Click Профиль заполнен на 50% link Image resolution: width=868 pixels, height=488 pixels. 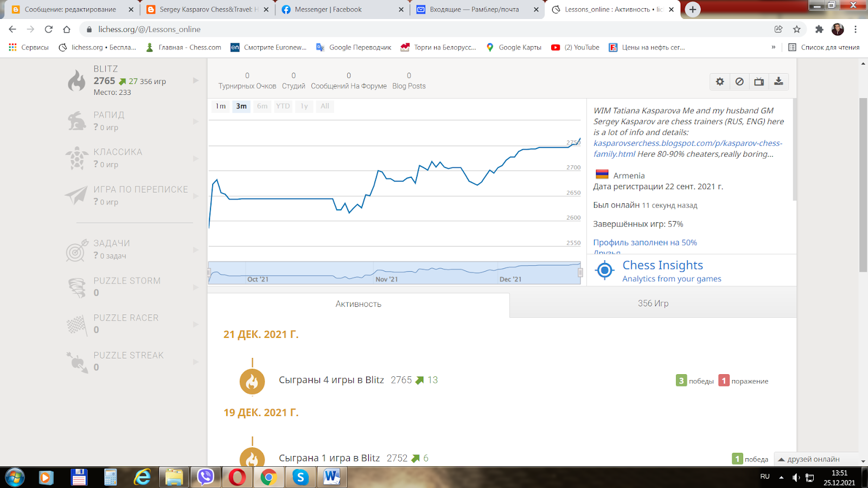645,242
